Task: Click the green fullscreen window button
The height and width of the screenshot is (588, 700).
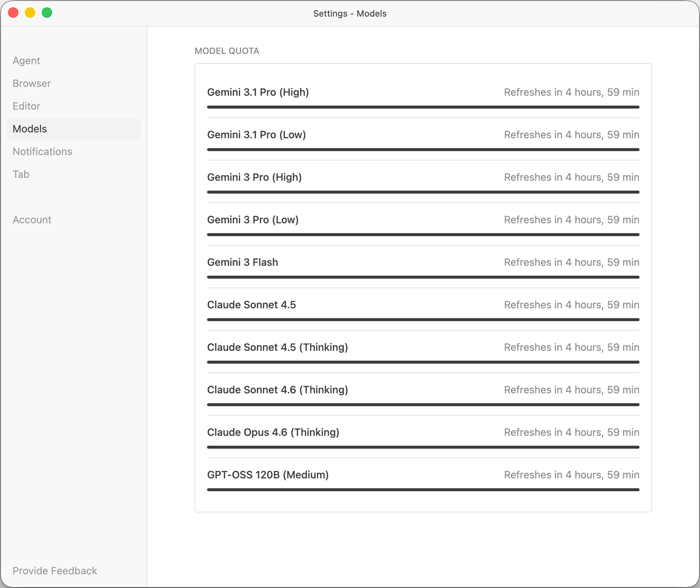Action: pos(47,13)
